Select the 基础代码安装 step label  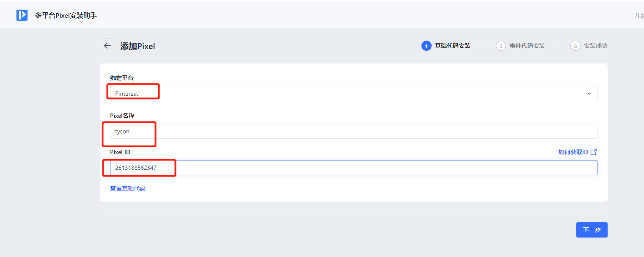point(452,46)
